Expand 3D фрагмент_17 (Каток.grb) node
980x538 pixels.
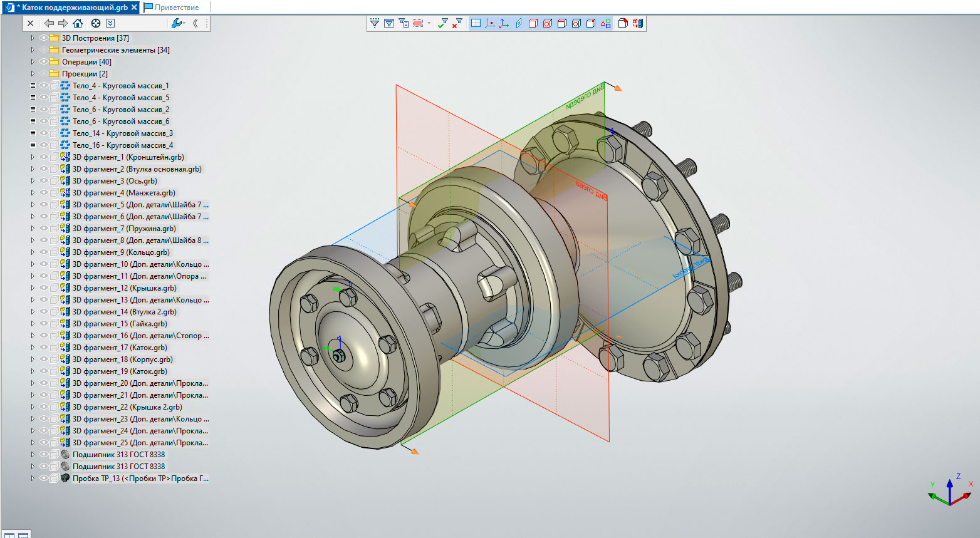[33, 348]
